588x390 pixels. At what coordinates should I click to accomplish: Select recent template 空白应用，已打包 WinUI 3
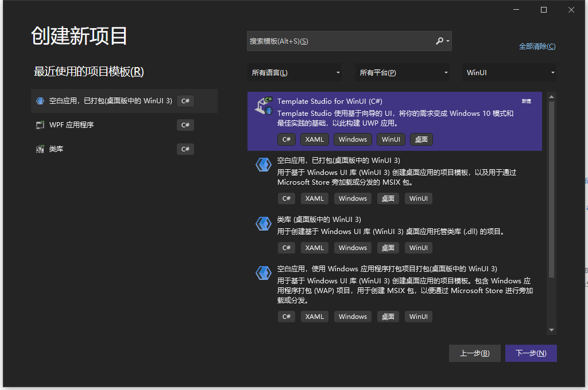[x=124, y=101]
